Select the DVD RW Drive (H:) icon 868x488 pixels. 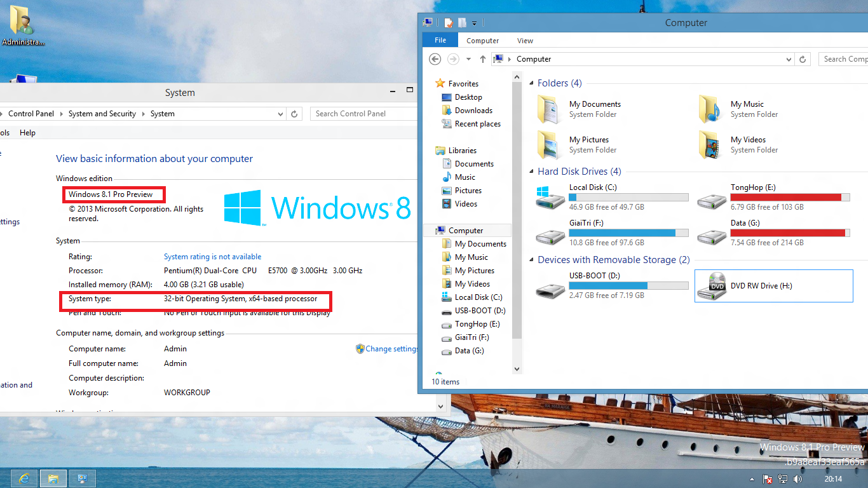pyautogui.click(x=711, y=286)
